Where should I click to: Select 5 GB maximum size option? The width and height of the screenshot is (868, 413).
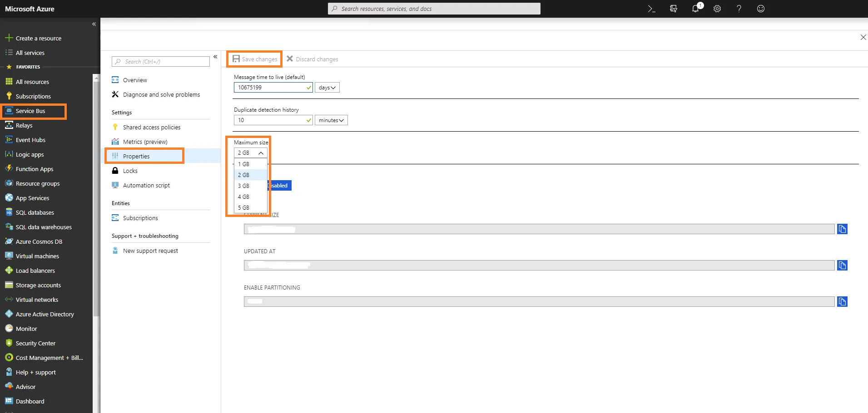click(x=251, y=207)
